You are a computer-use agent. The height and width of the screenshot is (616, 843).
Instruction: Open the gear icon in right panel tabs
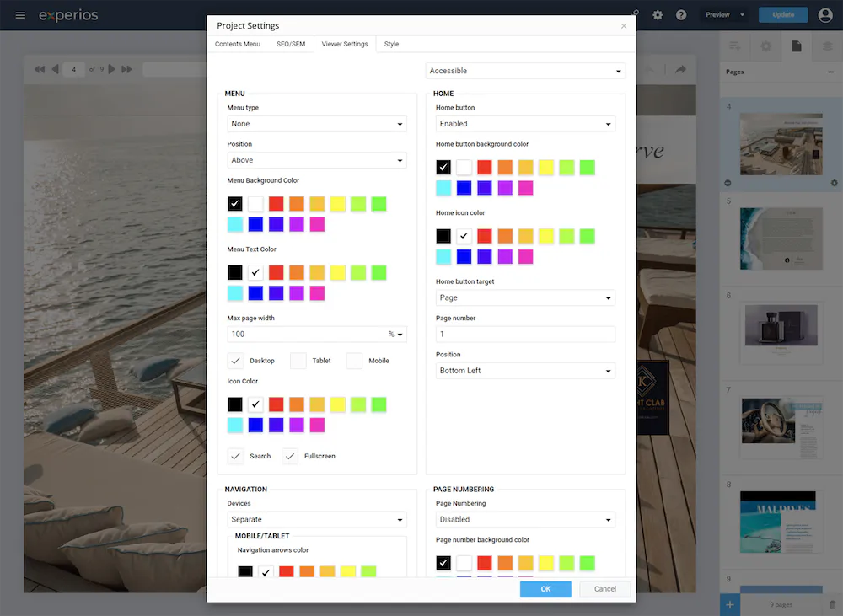tap(766, 46)
